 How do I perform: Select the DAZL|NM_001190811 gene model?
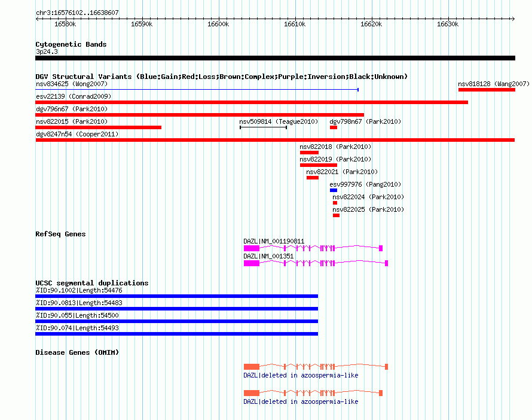313,248
